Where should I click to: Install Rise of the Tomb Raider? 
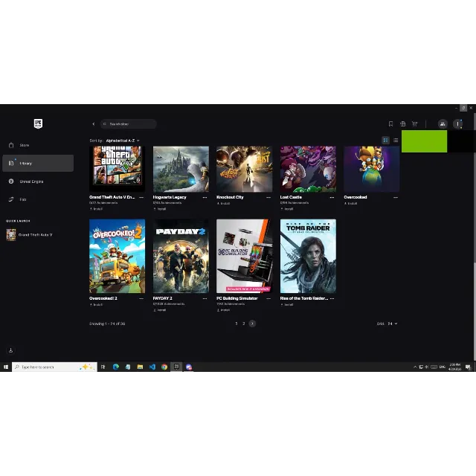(x=287, y=304)
